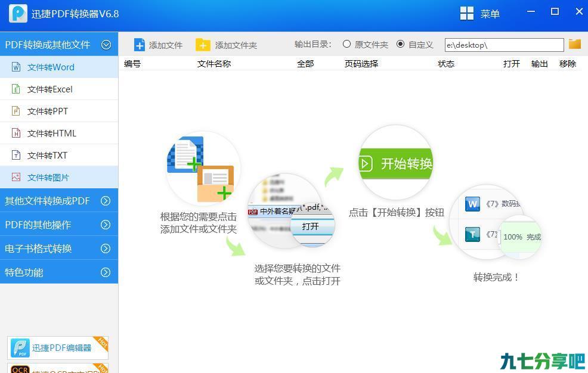Image resolution: width=588 pixels, height=373 pixels.
Task: Click the PDF的其他操作 header text
Action: pos(38,225)
